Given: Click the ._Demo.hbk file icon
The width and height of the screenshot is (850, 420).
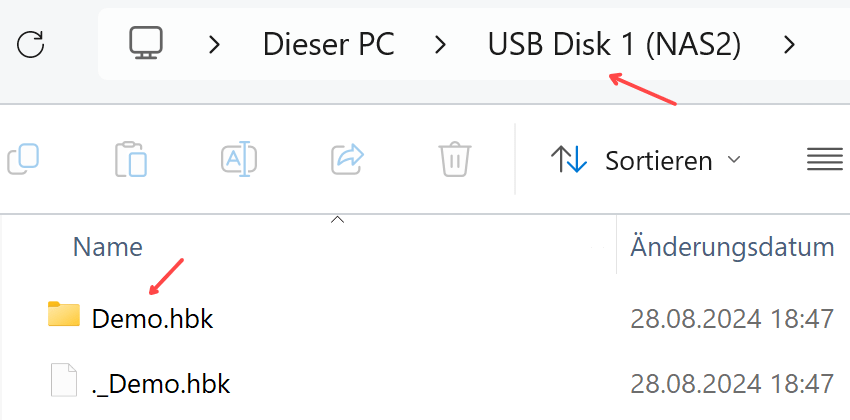Looking at the screenshot, I should (63, 381).
